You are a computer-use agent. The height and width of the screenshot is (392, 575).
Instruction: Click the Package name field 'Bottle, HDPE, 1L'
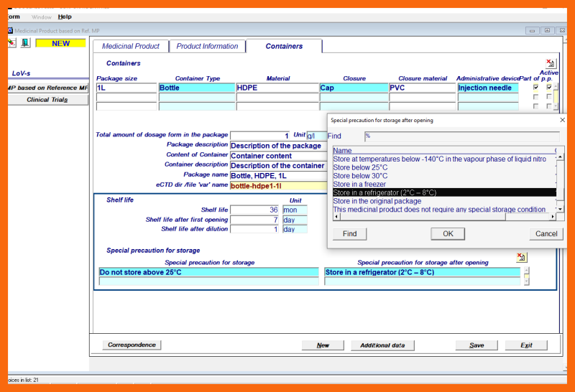(279, 176)
